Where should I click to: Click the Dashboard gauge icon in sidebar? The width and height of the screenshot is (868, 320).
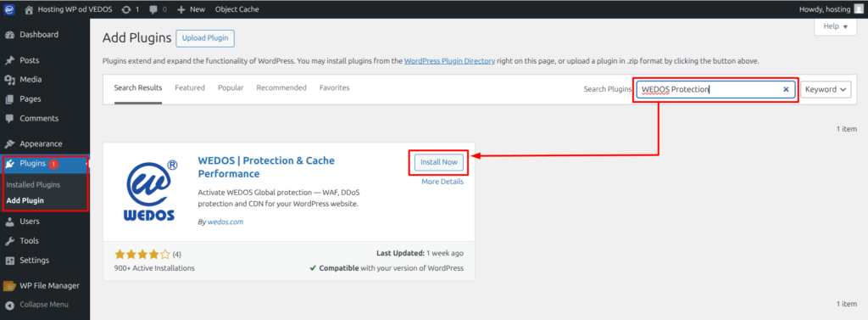pyautogui.click(x=9, y=35)
